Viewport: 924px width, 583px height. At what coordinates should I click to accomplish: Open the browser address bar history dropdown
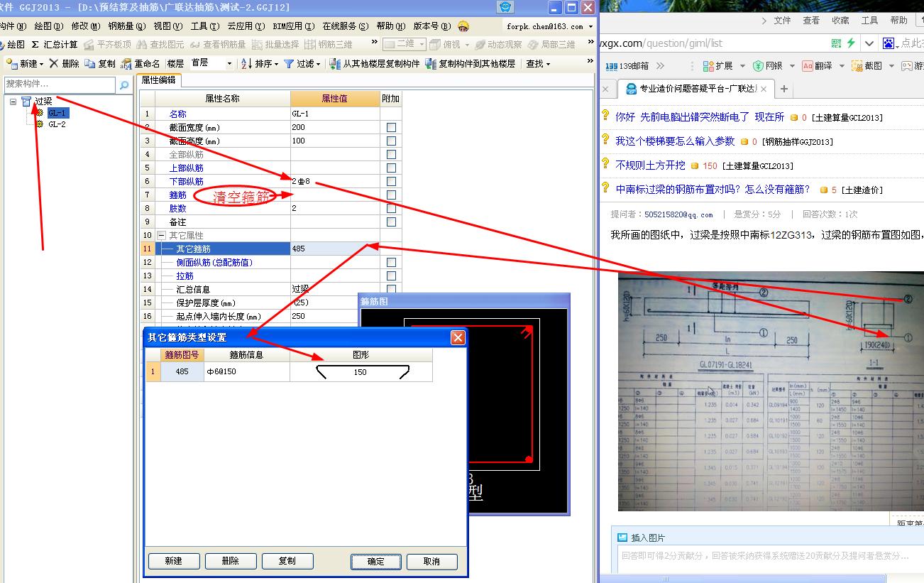869,43
